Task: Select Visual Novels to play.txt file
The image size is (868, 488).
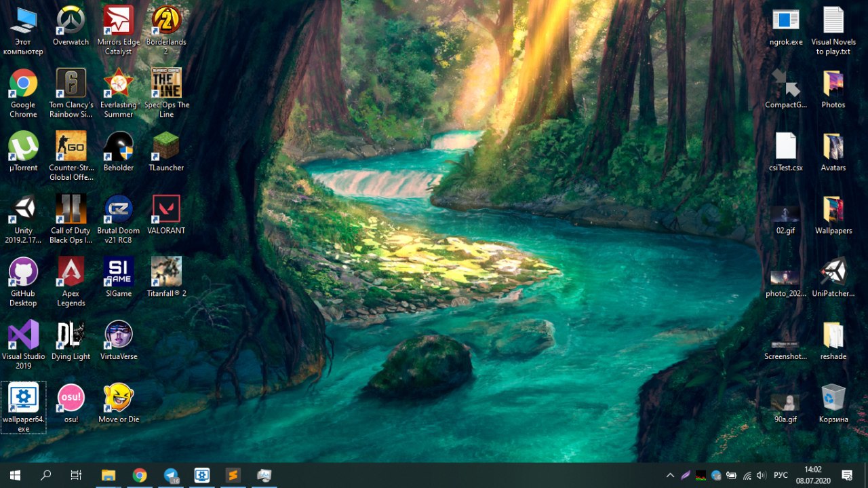Action: pyautogui.click(x=833, y=30)
